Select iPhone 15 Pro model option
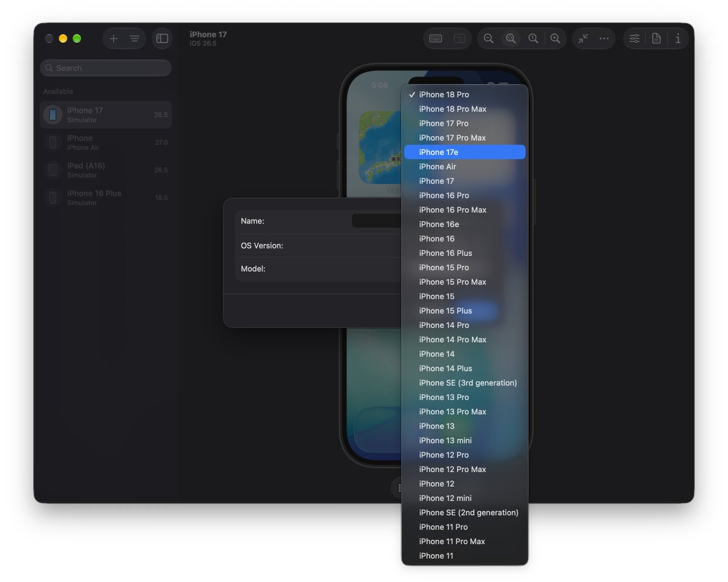The image size is (728, 582). point(465,268)
